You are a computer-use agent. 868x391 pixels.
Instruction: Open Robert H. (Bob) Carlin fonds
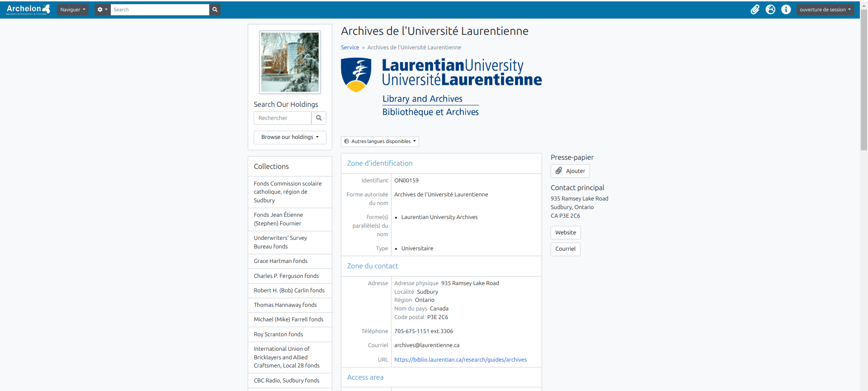point(290,291)
